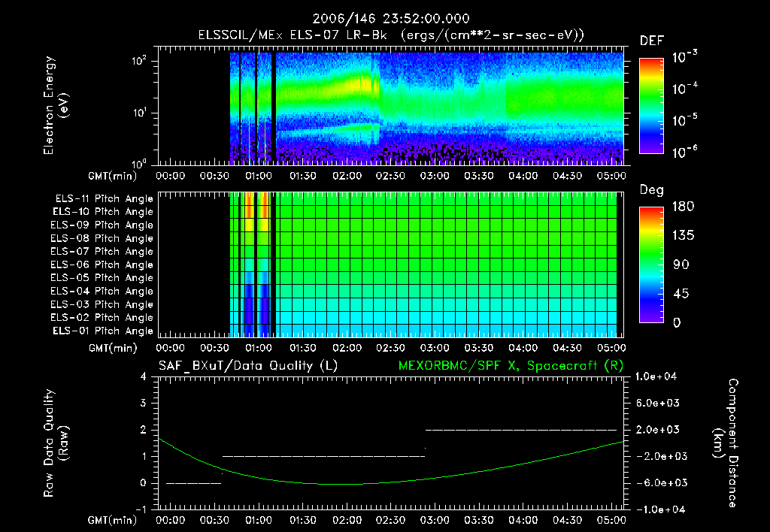Click 00:00 time label under the bottom panel
Screen dimensions: 770x532
point(171,520)
